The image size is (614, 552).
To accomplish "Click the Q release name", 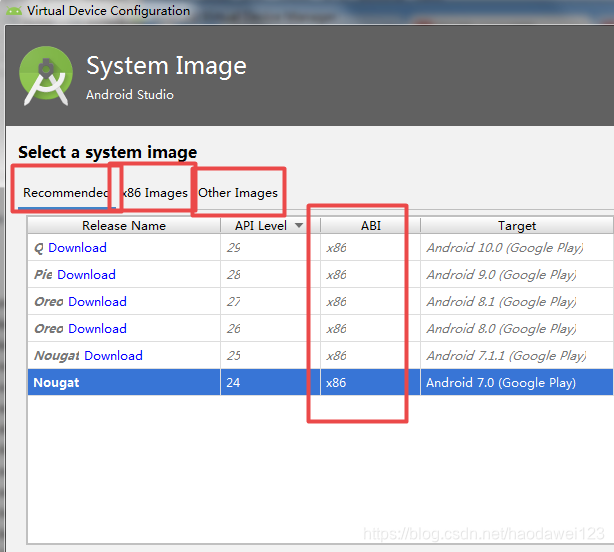I will coord(39,248).
